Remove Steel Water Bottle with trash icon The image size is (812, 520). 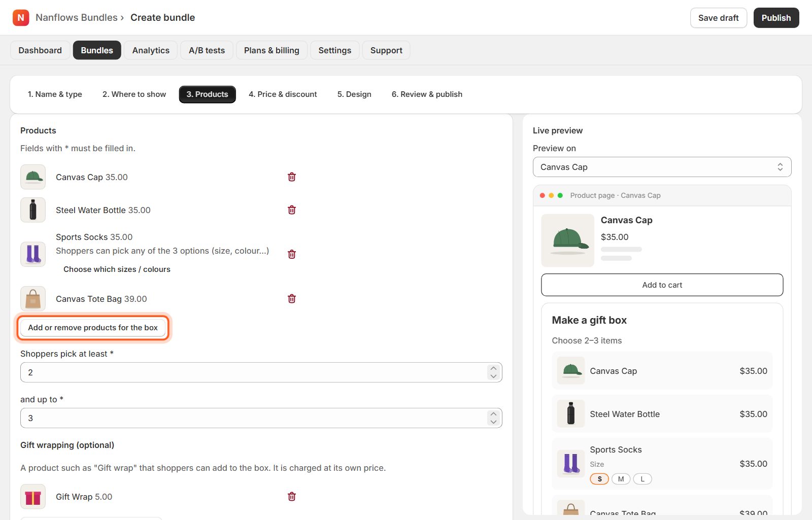(292, 210)
